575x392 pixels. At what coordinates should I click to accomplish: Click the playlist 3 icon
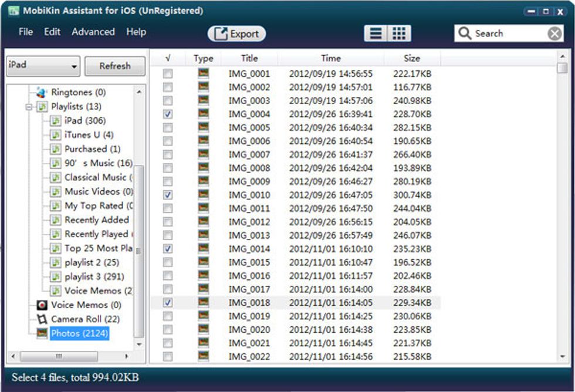pyautogui.click(x=55, y=277)
